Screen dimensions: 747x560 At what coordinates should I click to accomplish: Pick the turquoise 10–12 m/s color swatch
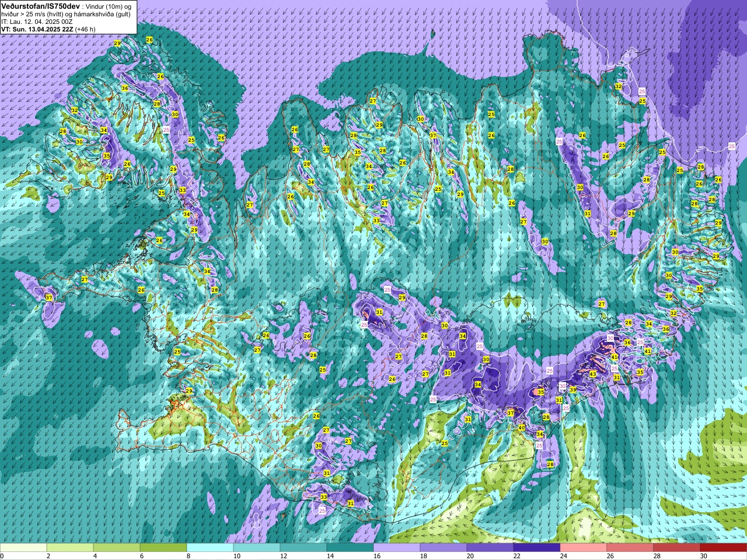click(x=257, y=548)
